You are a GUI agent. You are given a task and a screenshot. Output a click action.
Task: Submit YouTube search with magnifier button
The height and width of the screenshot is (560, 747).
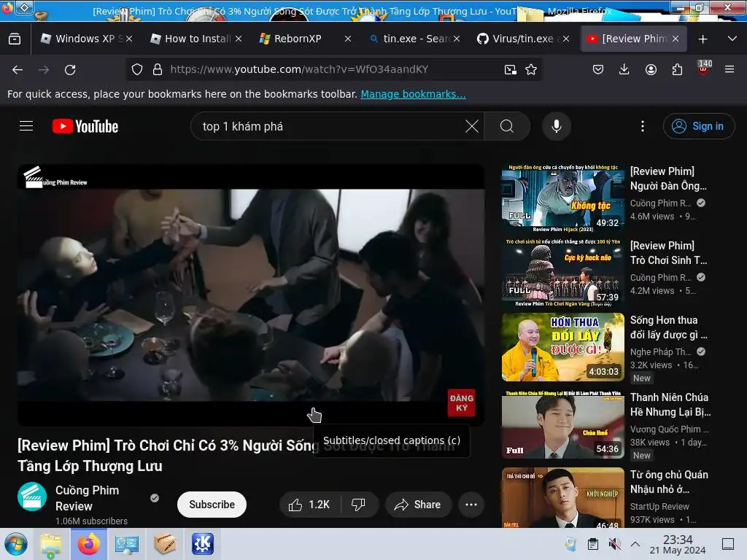click(x=507, y=126)
